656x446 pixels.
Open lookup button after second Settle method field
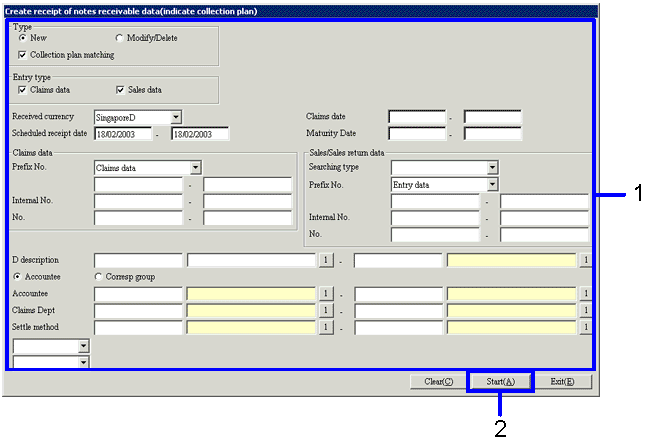(x=585, y=327)
